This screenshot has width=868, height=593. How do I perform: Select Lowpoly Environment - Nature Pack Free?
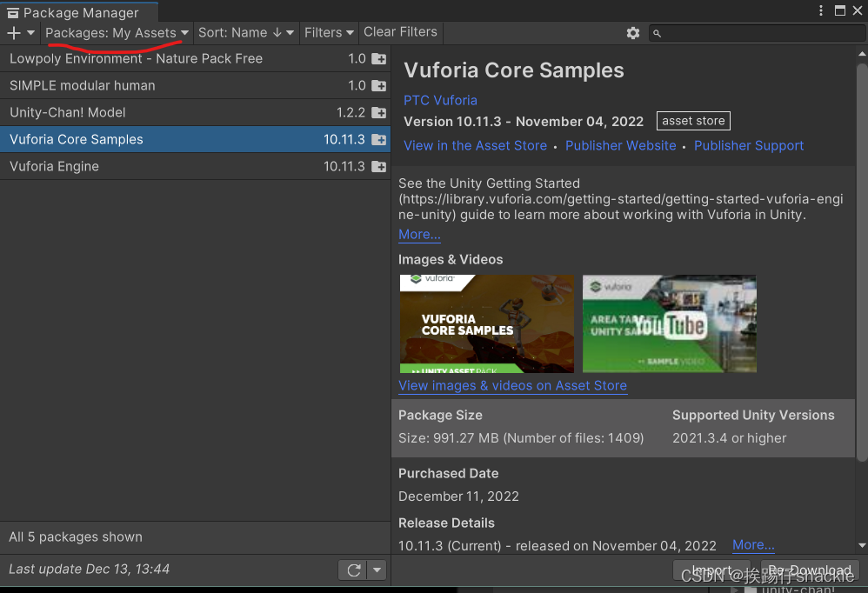195,58
